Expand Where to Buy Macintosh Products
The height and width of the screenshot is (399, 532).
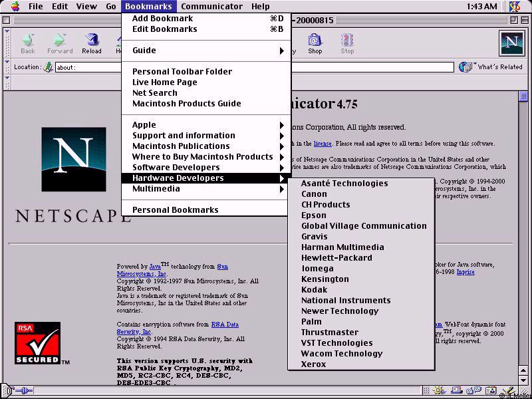pos(206,157)
